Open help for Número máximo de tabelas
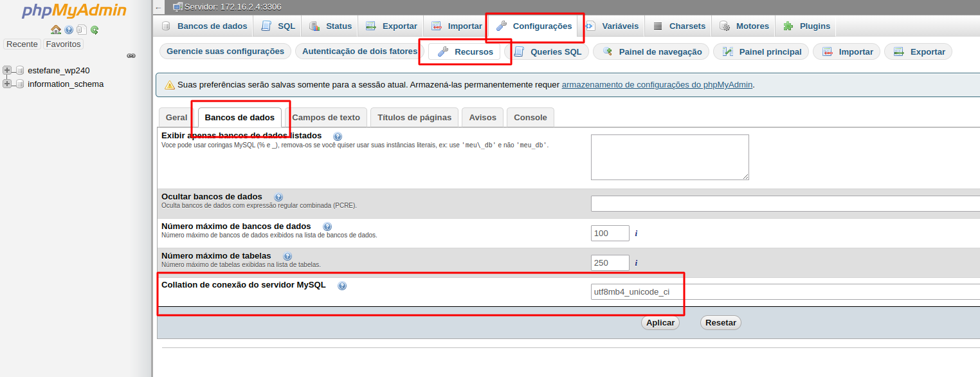The width and height of the screenshot is (980, 377). (287, 256)
